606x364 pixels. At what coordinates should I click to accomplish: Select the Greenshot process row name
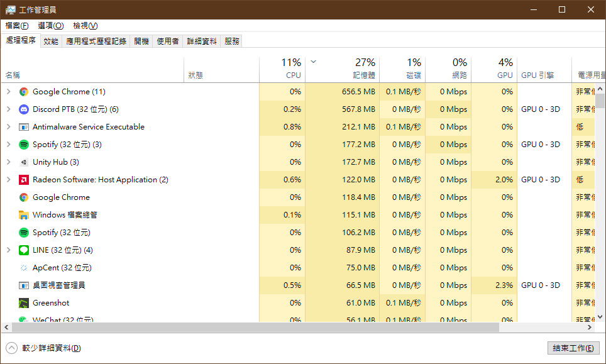click(x=51, y=303)
